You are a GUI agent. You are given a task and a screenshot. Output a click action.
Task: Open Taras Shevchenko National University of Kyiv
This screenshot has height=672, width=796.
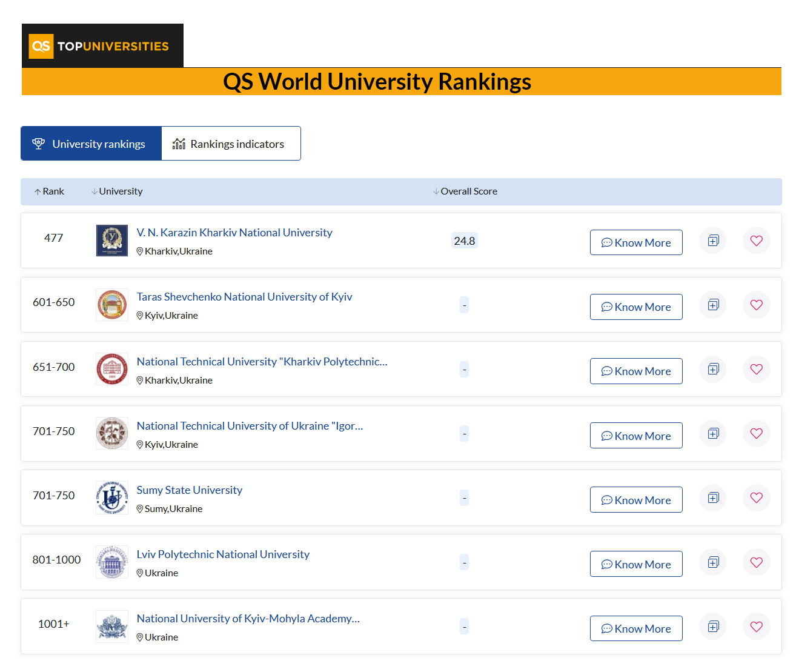pyautogui.click(x=244, y=297)
